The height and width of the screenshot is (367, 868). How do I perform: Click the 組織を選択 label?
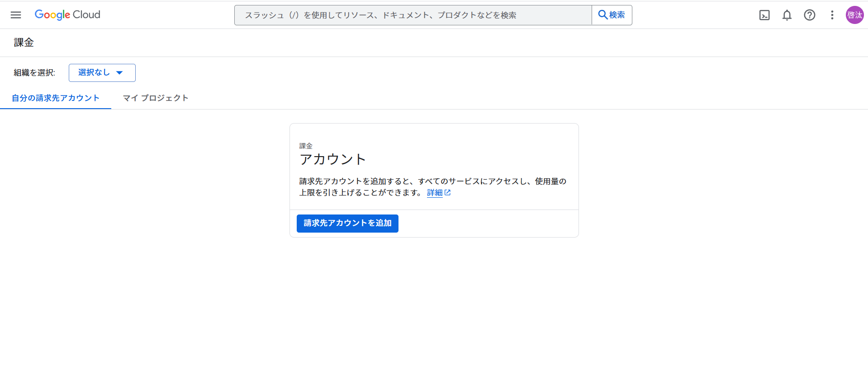[x=34, y=73]
